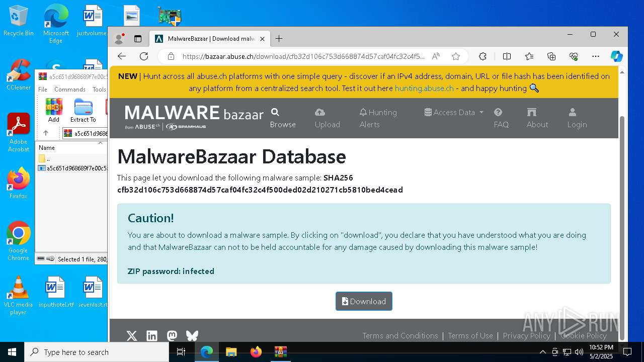Sort by Name column header in WinRAR
This screenshot has height=362, width=644.
coord(70,148)
